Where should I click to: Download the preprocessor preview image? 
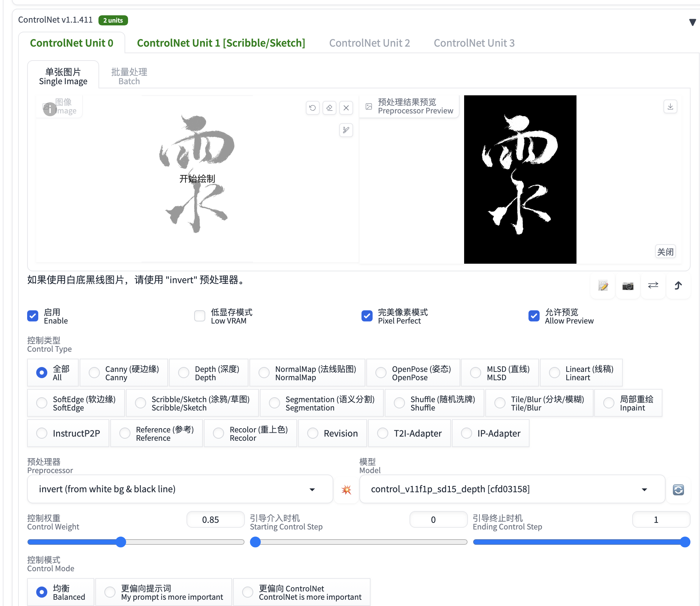tap(670, 106)
